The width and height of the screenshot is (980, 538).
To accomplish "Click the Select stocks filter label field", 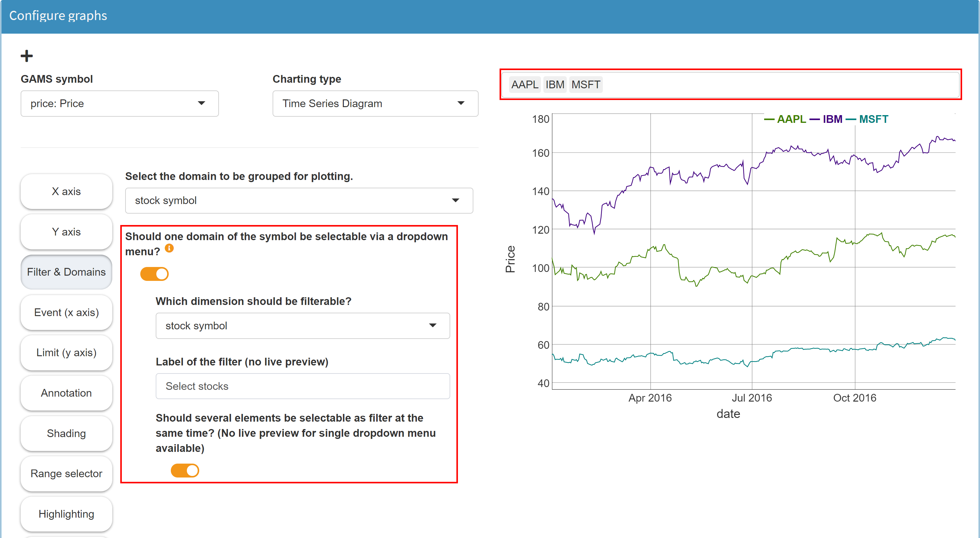I will [x=303, y=386].
